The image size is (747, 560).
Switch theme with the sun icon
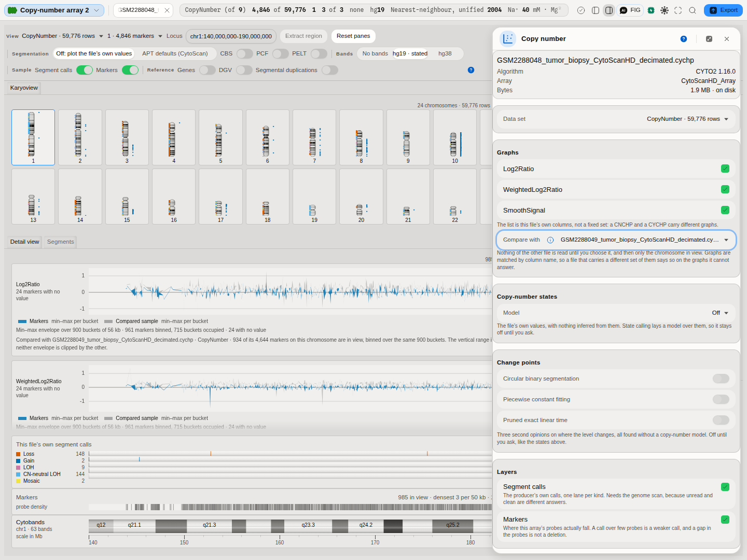click(x=665, y=10)
